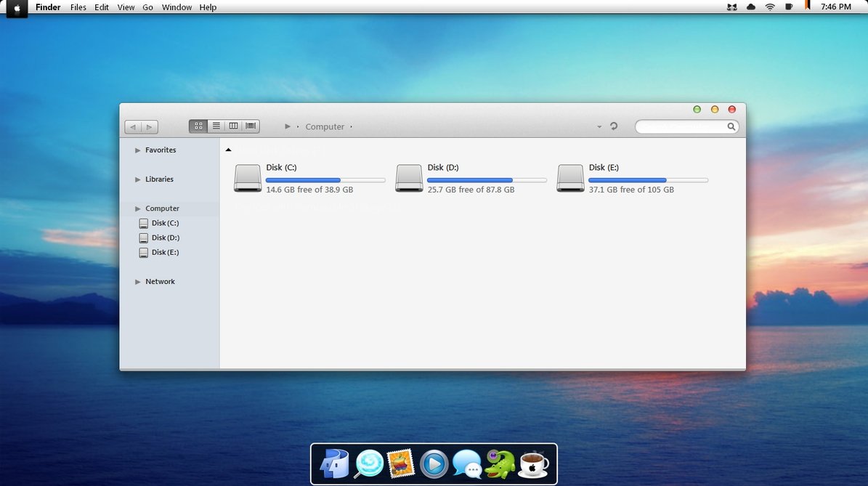Expand the Favorites section in sidebar
Viewport: 868px width, 486px height.
coord(138,150)
